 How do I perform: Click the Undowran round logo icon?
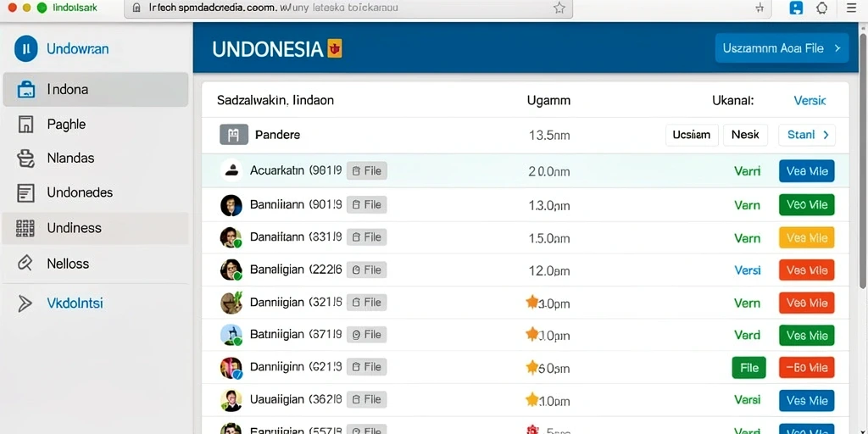pyautogui.click(x=26, y=48)
